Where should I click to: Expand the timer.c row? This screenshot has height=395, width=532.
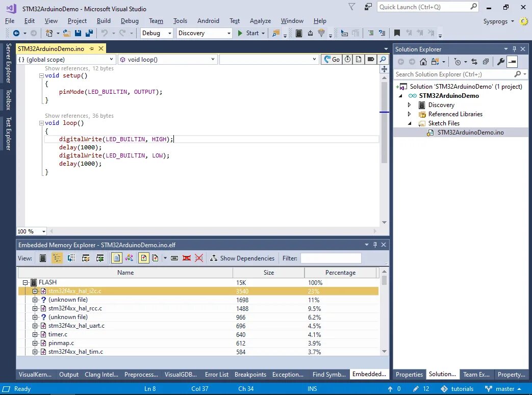[x=35, y=335]
